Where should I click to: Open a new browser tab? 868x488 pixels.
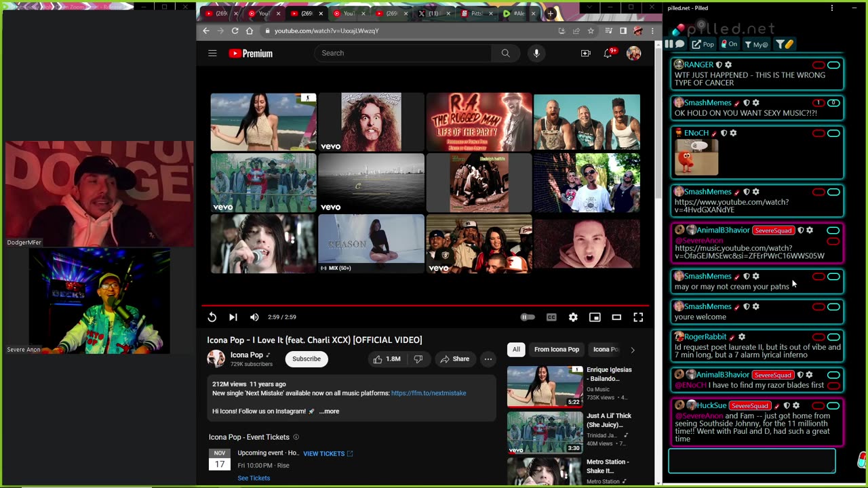[550, 13]
